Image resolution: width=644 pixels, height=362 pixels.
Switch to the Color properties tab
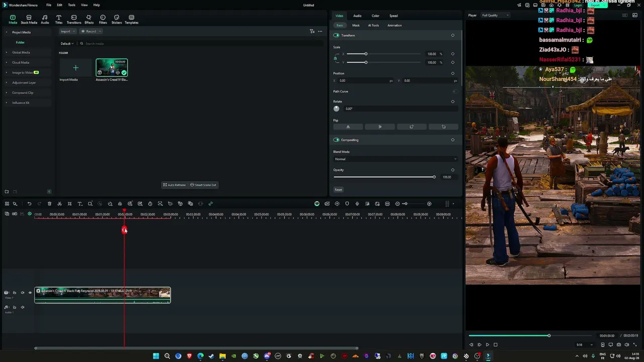(x=375, y=16)
